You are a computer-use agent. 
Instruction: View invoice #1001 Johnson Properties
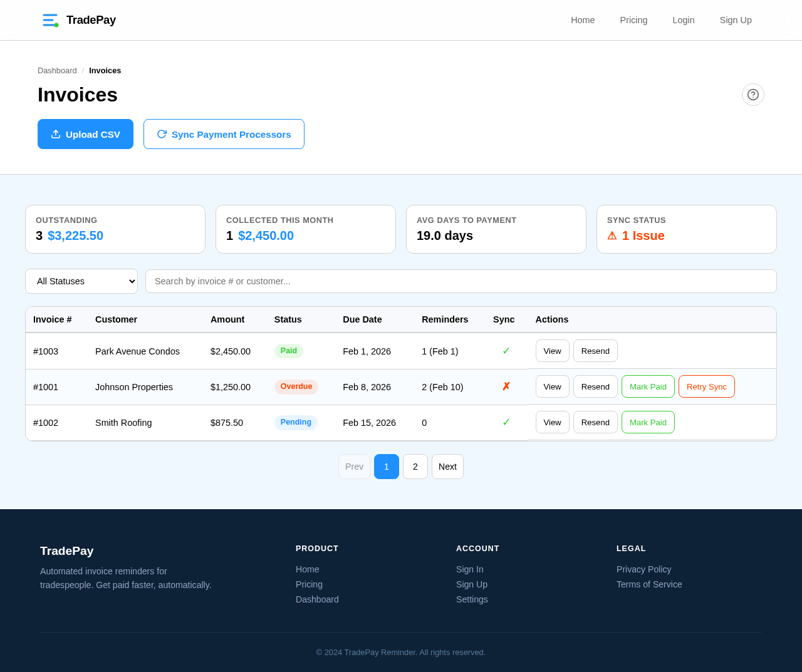pos(553,386)
